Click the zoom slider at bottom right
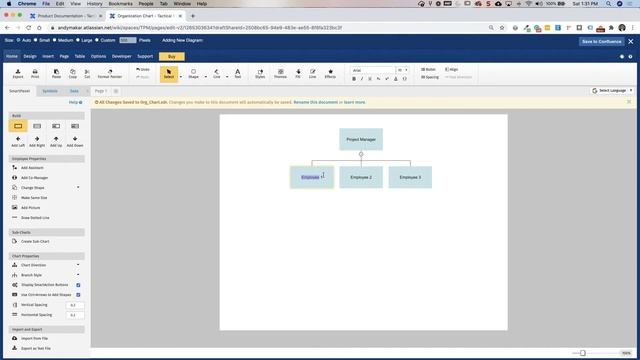The height and width of the screenshot is (360, 640). pyautogui.click(x=582, y=353)
